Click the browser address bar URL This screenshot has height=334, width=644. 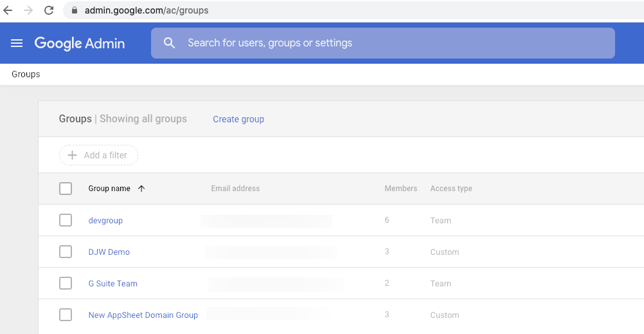[147, 10]
